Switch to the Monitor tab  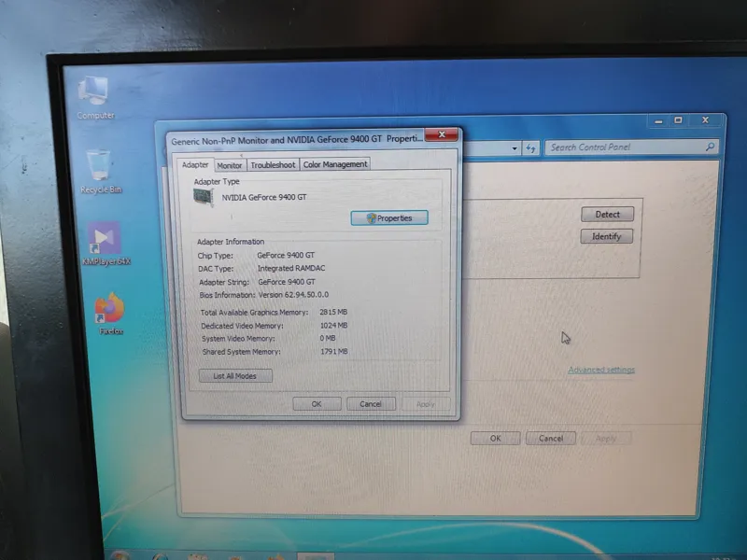(x=230, y=165)
